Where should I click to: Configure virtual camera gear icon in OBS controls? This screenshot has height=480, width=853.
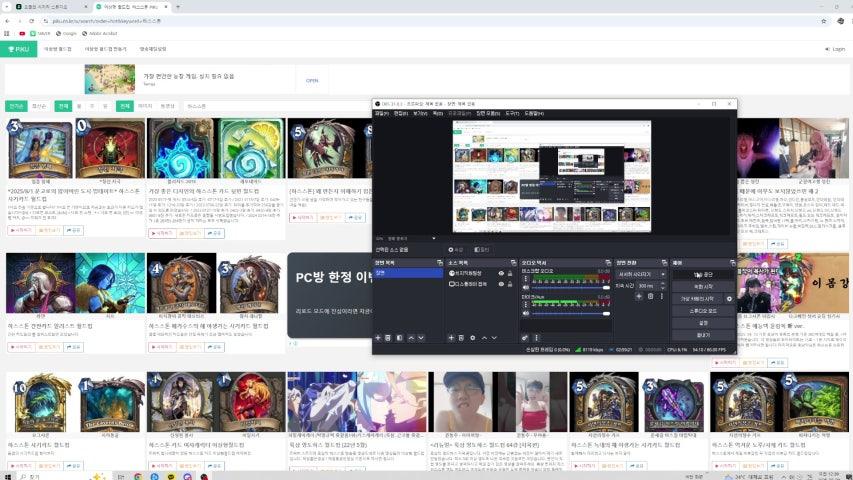730,299
